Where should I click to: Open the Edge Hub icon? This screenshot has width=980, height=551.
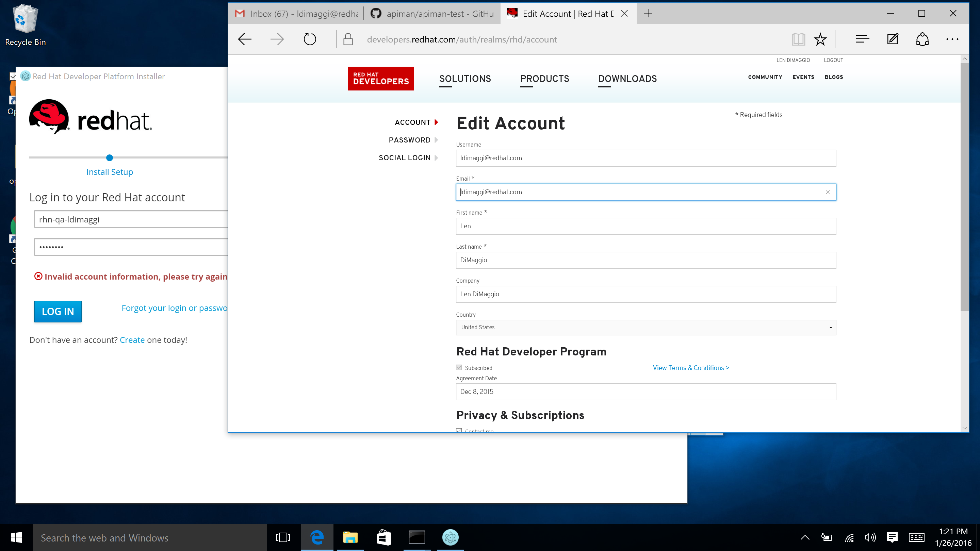862,39
